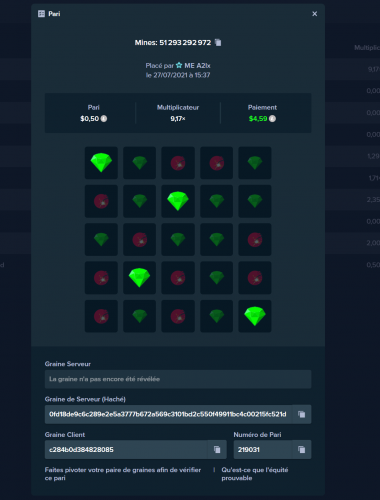Image resolution: width=380 pixels, height=500 pixels.
Task: Copy the bet number 219031
Action: click(302, 450)
